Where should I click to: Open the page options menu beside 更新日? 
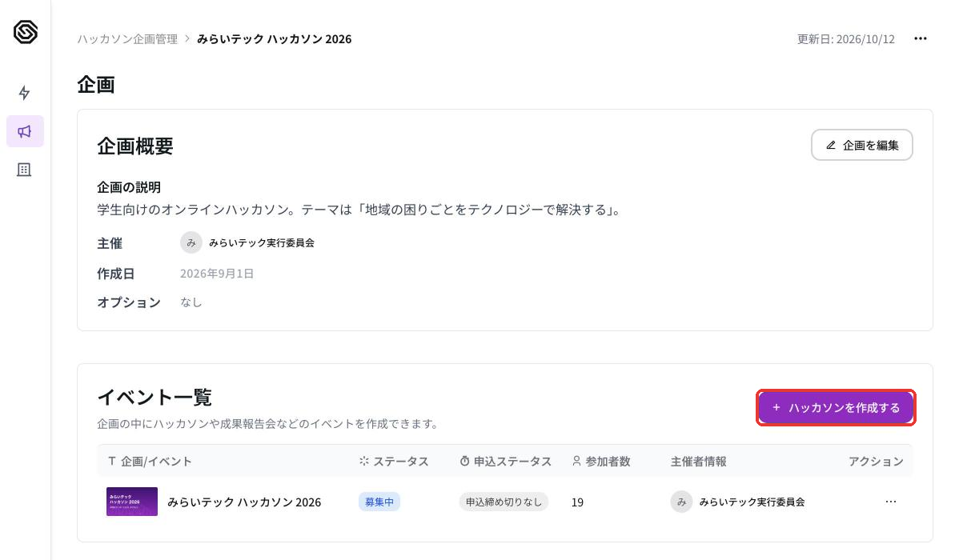921,38
